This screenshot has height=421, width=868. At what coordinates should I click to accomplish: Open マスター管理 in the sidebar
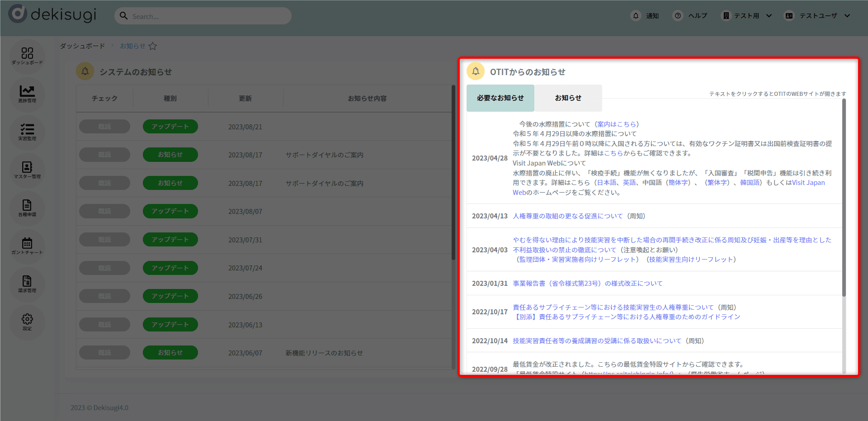(27, 170)
